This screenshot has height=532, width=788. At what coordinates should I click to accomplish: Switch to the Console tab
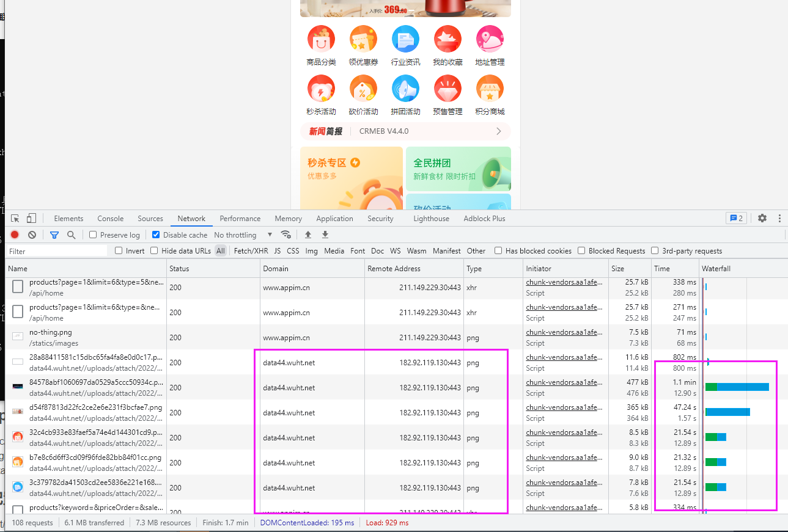tap(110, 219)
